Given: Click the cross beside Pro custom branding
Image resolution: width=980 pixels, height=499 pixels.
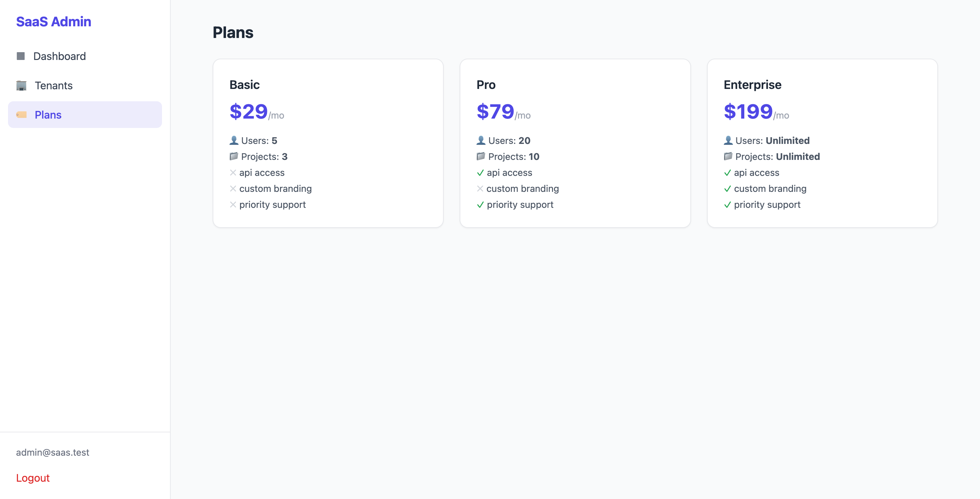Looking at the screenshot, I should (480, 189).
